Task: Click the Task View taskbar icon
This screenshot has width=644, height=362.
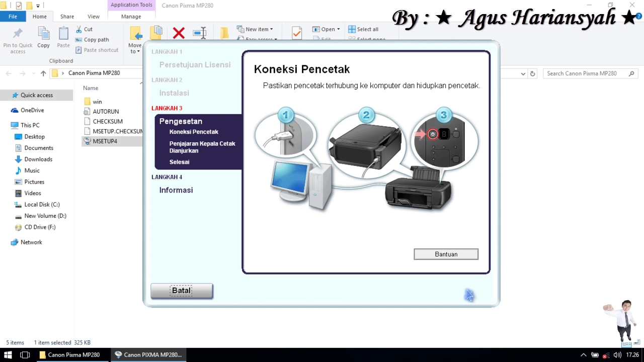Action: pos(25,354)
